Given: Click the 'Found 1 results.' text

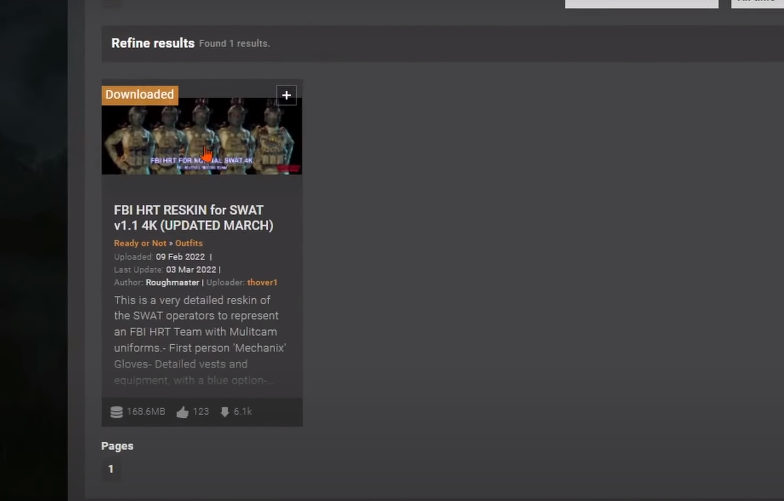Looking at the screenshot, I should pos(234,44).
